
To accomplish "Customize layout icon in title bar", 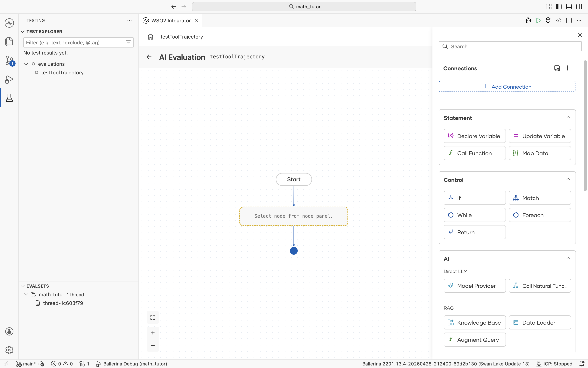I will tap(549, 7).
